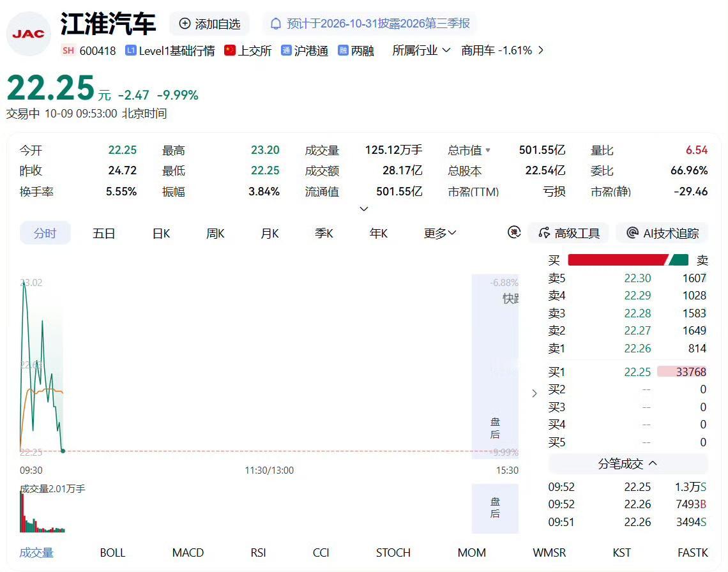Click the green sell portion of ratio bar
Screen dimensions: 728x572
tap(679, 260)
